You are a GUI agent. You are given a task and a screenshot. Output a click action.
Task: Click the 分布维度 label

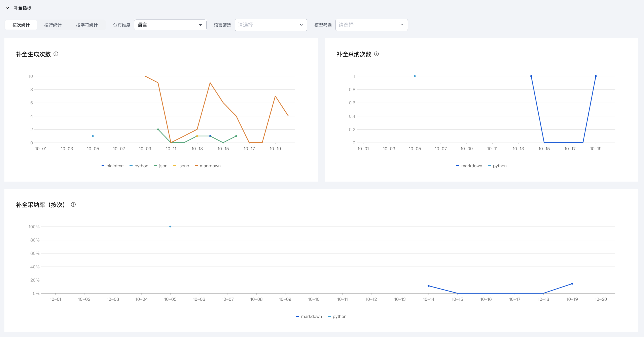pos(122,25)
